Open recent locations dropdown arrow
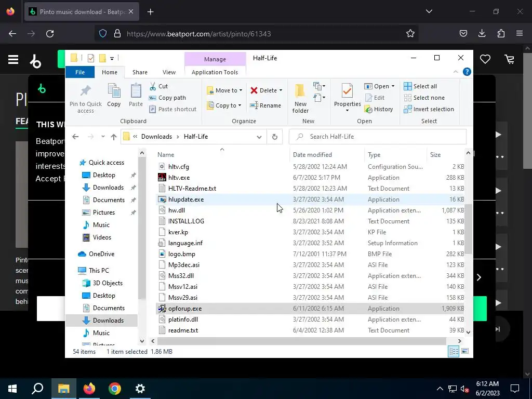The width and height of the screenshot is (532, 399). [x=103, y=137]
